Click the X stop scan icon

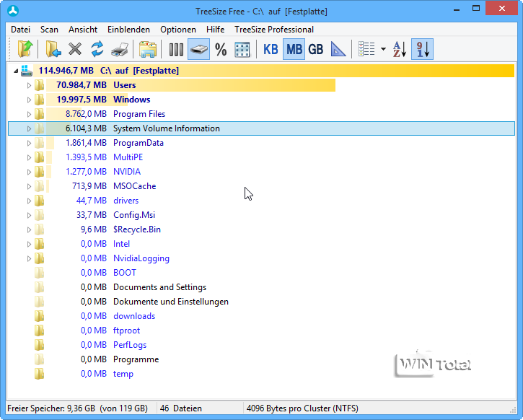pos(75,50)
